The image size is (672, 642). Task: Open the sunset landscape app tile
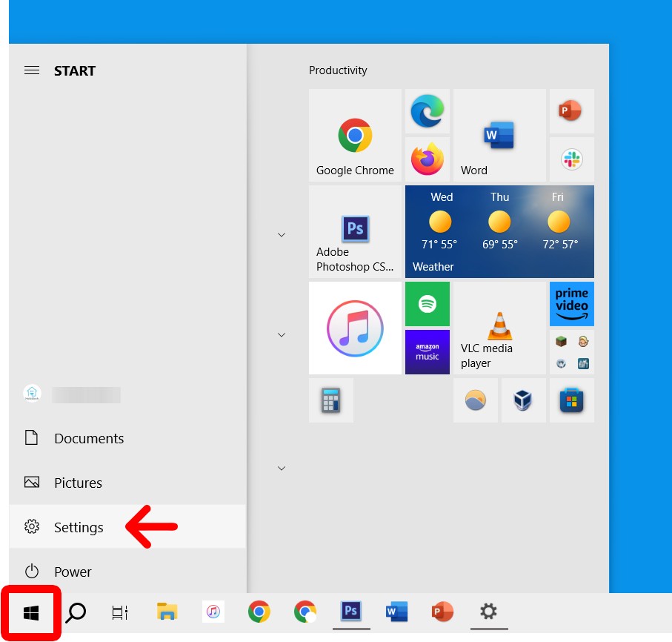[x=475, y=400]
